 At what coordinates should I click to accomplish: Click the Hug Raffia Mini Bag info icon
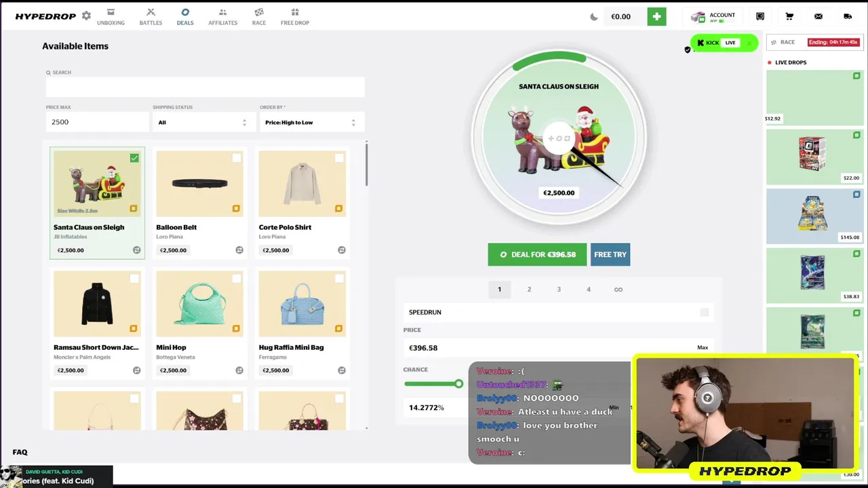(342, 370)
